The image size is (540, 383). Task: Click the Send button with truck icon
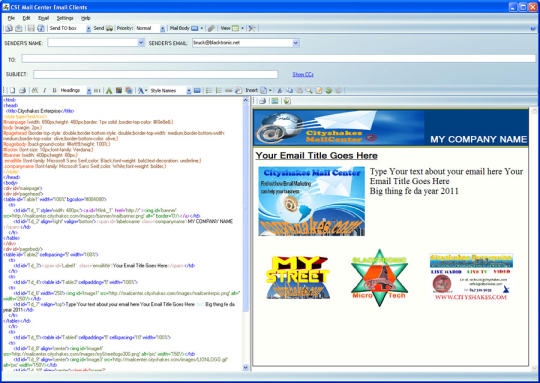pos(103,28)
